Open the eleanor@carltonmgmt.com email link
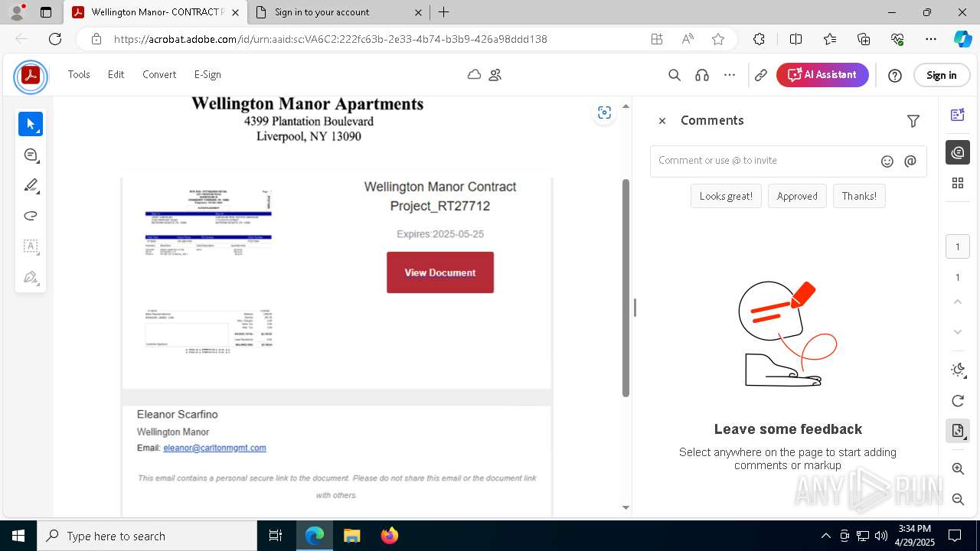The image size is (980, 551). coord(214,448)
